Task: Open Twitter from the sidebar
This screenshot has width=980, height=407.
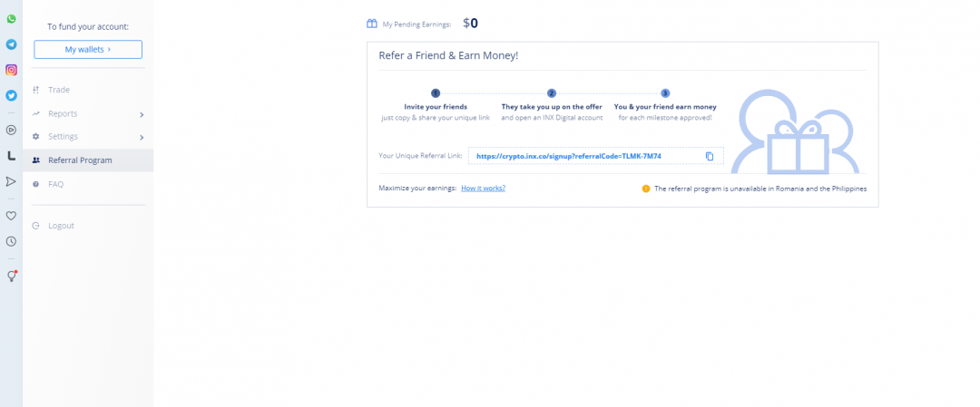Action: (11, 95)
